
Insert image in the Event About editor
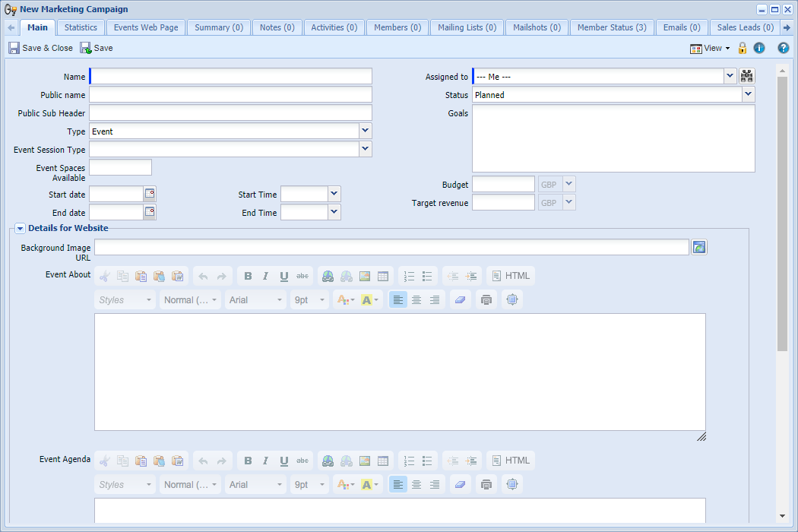tap(364, 276)
